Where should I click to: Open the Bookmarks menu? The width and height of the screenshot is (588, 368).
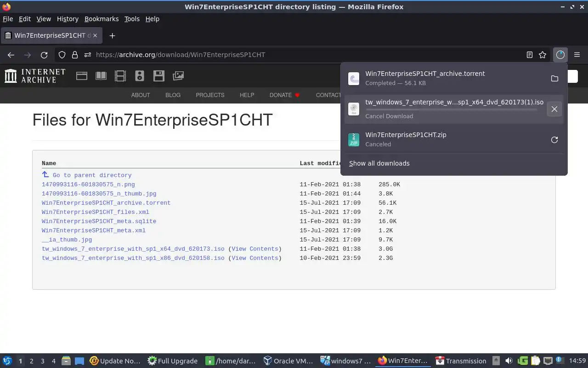102,19
